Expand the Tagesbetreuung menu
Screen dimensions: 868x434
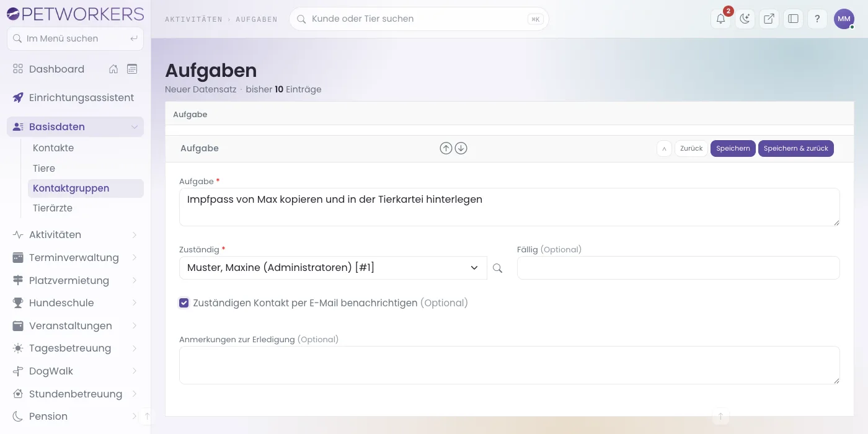(x=135, y=348)
